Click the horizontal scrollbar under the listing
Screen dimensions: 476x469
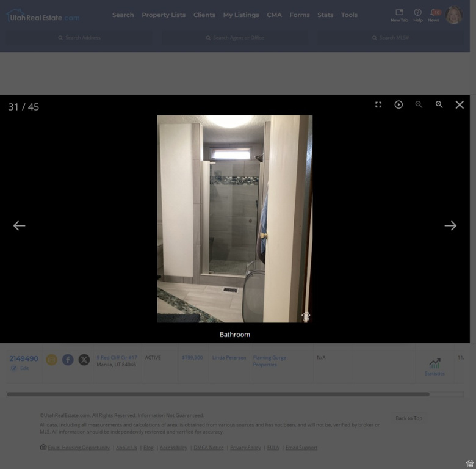[x=218, y=394]
